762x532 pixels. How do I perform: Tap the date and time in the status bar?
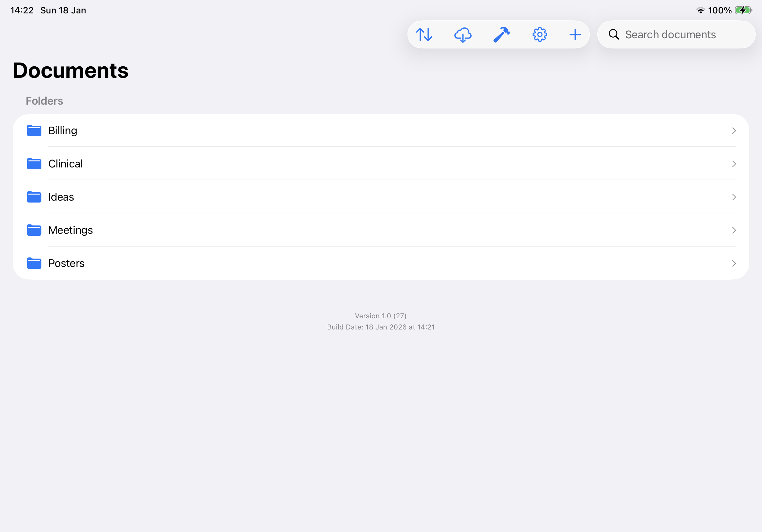(x=48, y=10)
